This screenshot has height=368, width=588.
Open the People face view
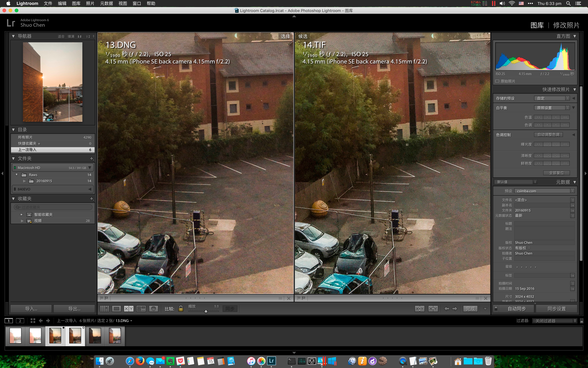pyautogui.click(x=154, y=309)
